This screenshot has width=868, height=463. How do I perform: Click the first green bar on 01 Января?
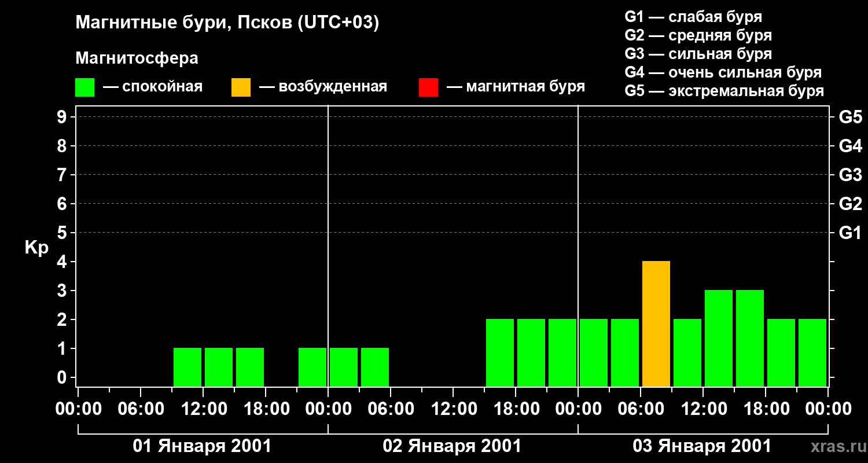point(187,367)
